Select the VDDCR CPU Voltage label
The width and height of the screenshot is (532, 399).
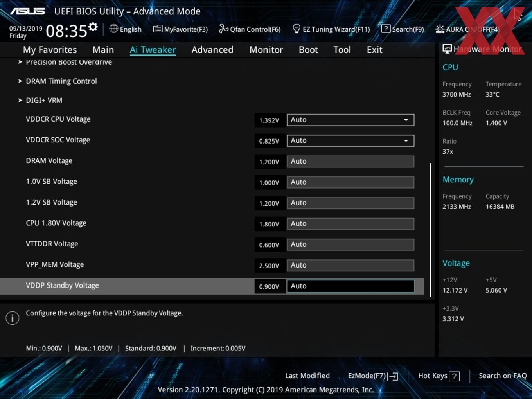[x=58, y=119]
